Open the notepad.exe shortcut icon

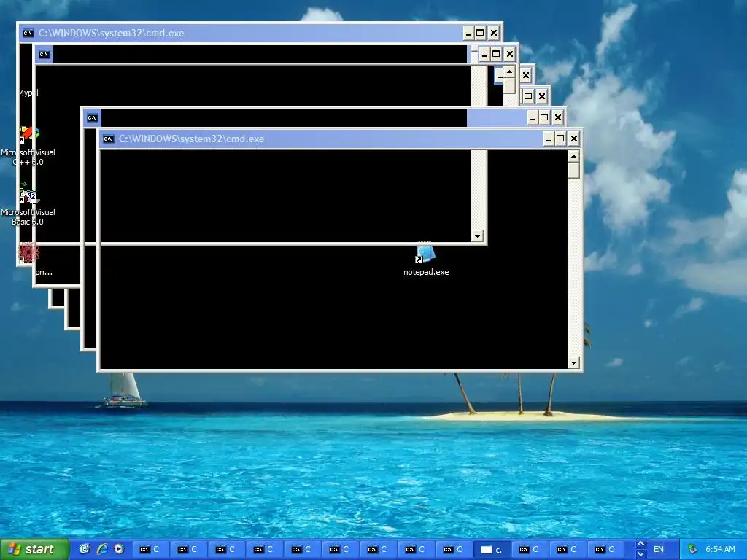425,254
